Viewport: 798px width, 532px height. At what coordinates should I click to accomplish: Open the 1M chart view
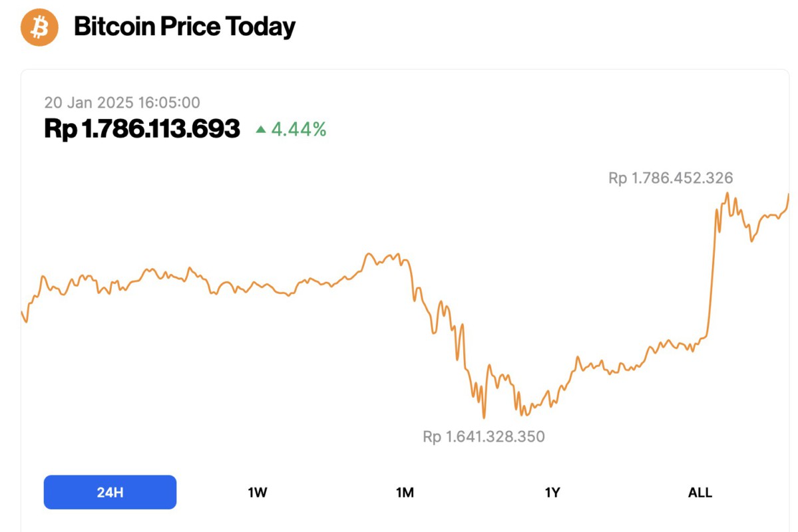pos(405,492)
